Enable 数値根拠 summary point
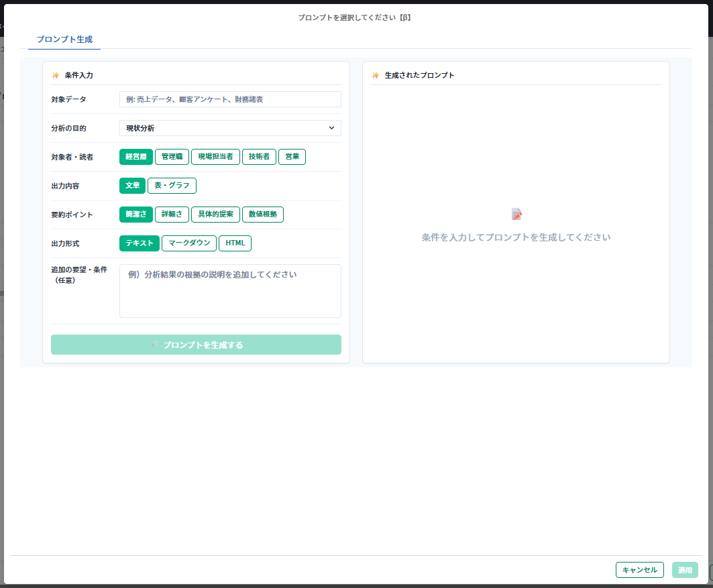Screen dimensions: 713x588 pos(262,215)
